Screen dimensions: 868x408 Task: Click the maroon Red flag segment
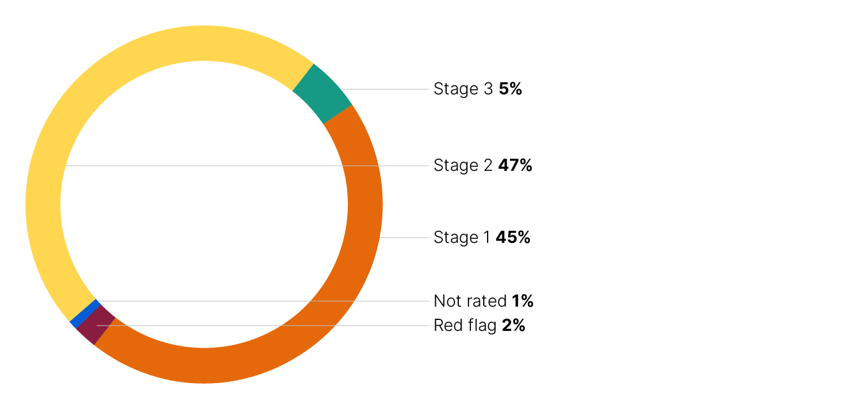(96, 328)
